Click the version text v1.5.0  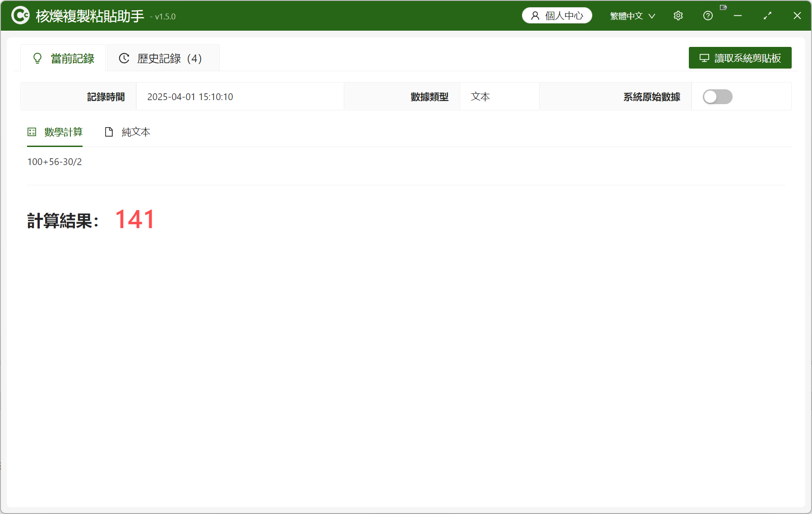(x=165, y=17)
